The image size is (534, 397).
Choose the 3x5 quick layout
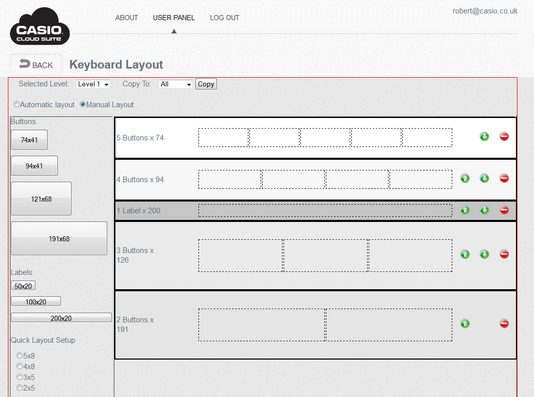[x=19, y=377]
